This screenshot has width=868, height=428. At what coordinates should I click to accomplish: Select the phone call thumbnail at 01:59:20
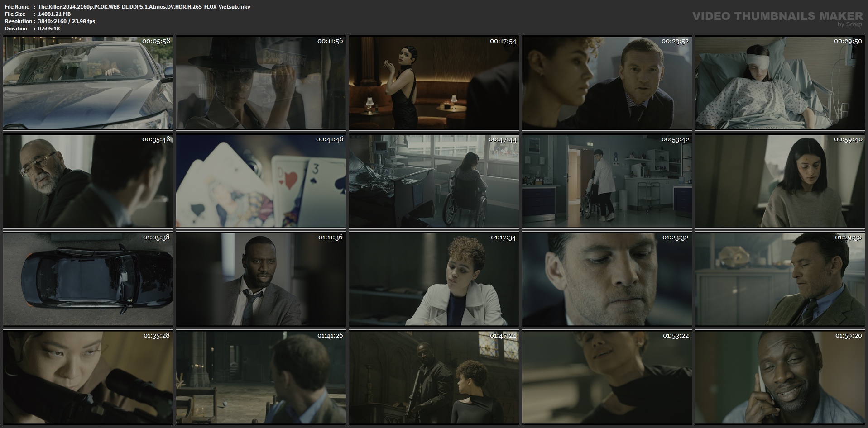tap(780, 377)
